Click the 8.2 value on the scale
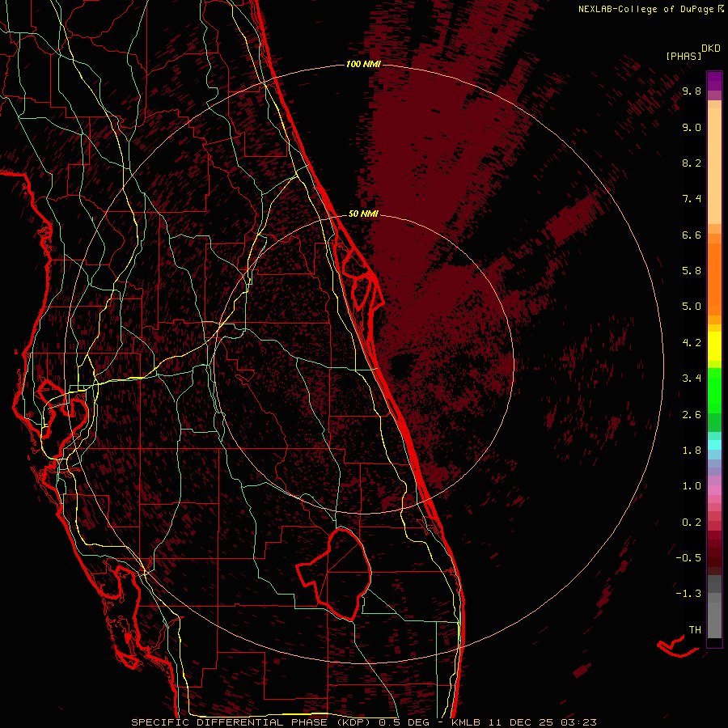Image resolution: width=728 pixels, height=728 pixels. tap(692, 163)
